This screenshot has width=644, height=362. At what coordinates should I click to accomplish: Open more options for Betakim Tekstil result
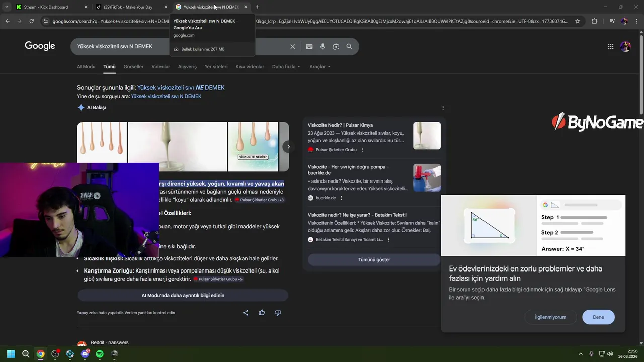tap(389, 240)
